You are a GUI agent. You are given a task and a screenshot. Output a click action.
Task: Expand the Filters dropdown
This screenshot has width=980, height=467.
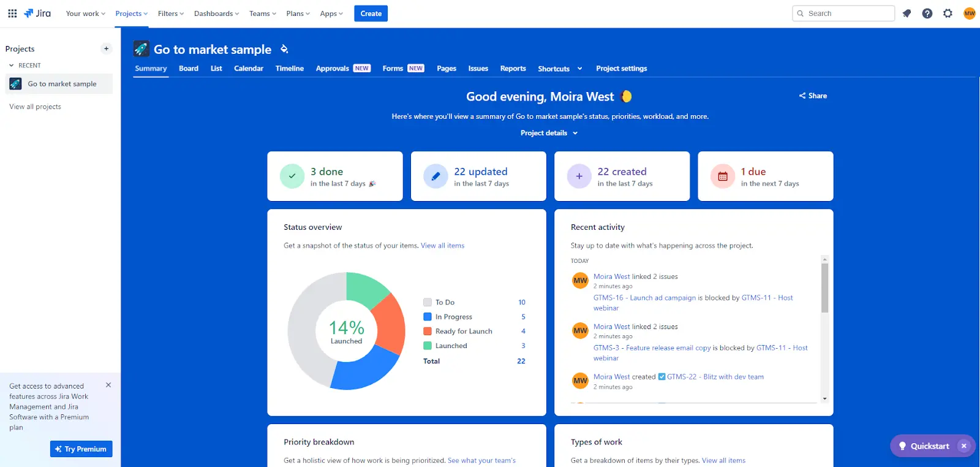(171, 13)
